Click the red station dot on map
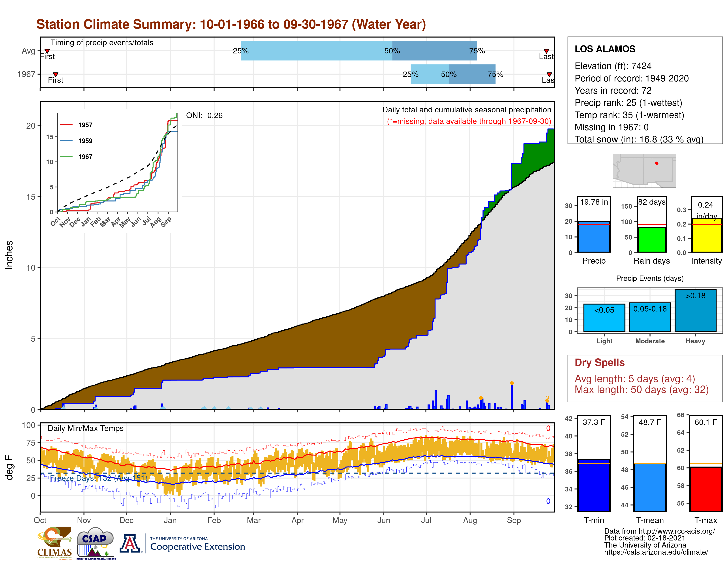Screen dimensions: 728x563 pos(657,163)
